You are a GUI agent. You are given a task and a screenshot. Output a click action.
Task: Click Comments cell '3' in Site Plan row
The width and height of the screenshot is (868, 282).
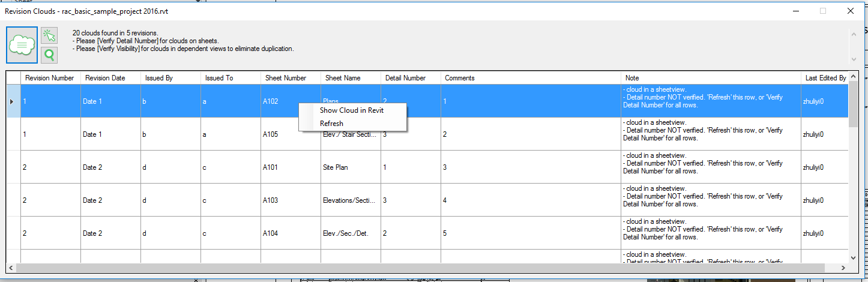pos(531,167)
